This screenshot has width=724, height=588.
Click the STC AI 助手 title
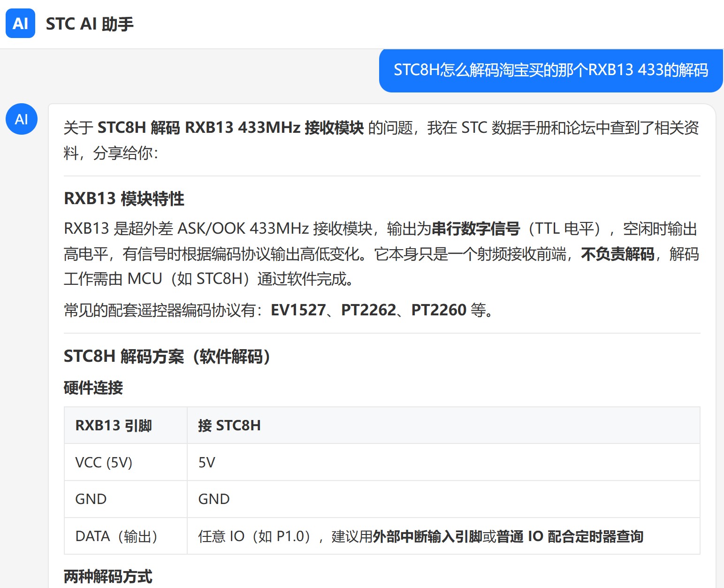tap(90, 24)
